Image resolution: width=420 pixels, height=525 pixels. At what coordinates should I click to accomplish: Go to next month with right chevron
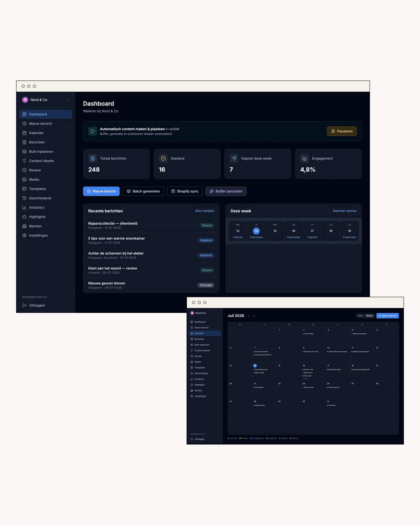point(254,316)
